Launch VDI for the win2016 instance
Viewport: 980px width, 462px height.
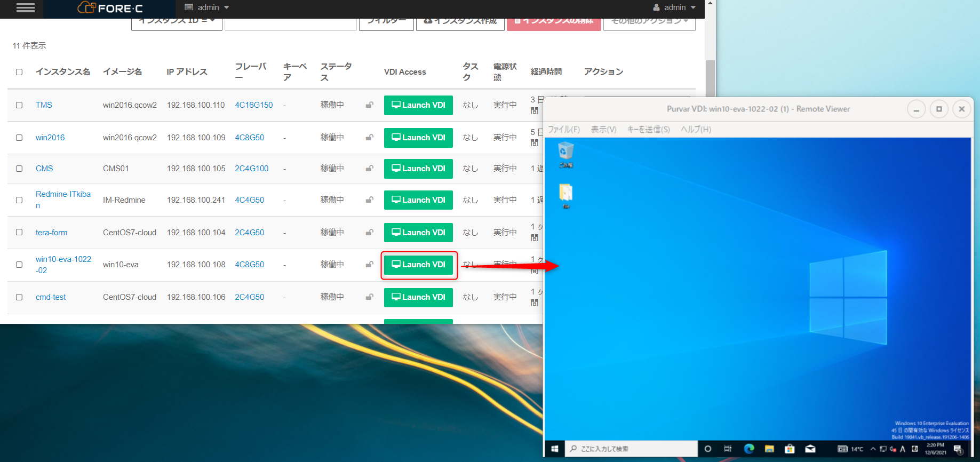point(418,138)
